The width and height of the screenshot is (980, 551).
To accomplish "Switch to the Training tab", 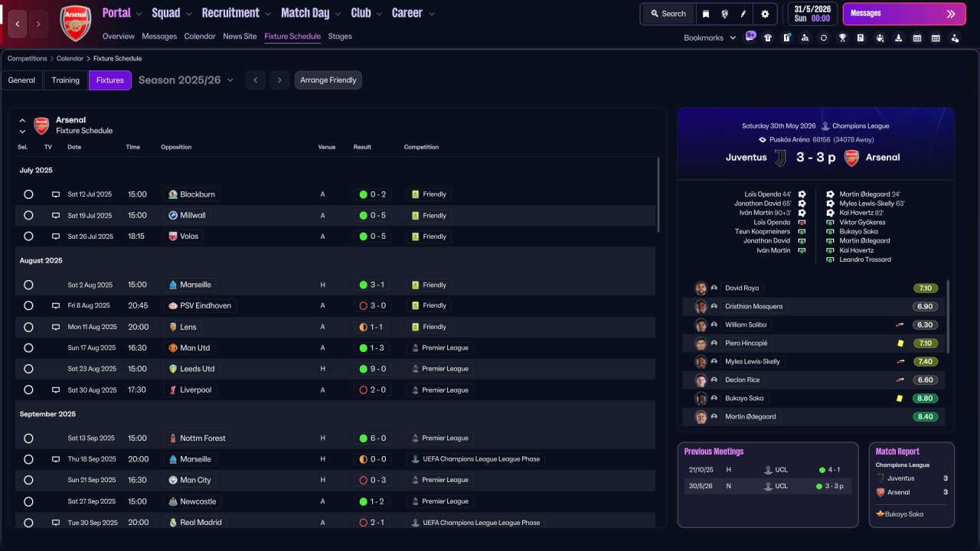I will 66,80.
